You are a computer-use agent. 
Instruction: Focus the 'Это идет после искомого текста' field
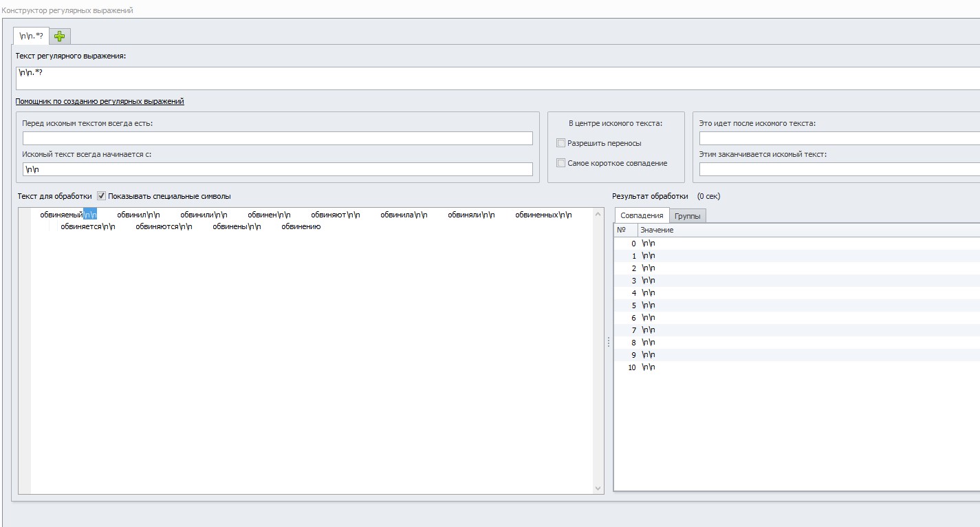pyautogui.click(x=840, y=138)
